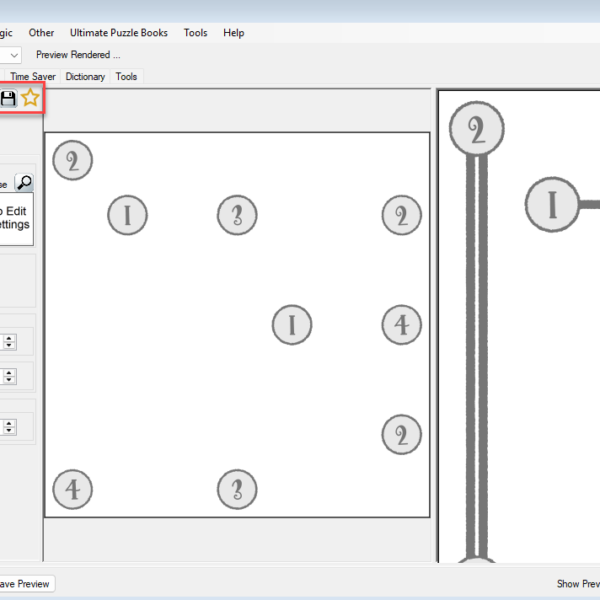Switch to the Time Saver tab
600x600 pixels.
coord(34,76)
